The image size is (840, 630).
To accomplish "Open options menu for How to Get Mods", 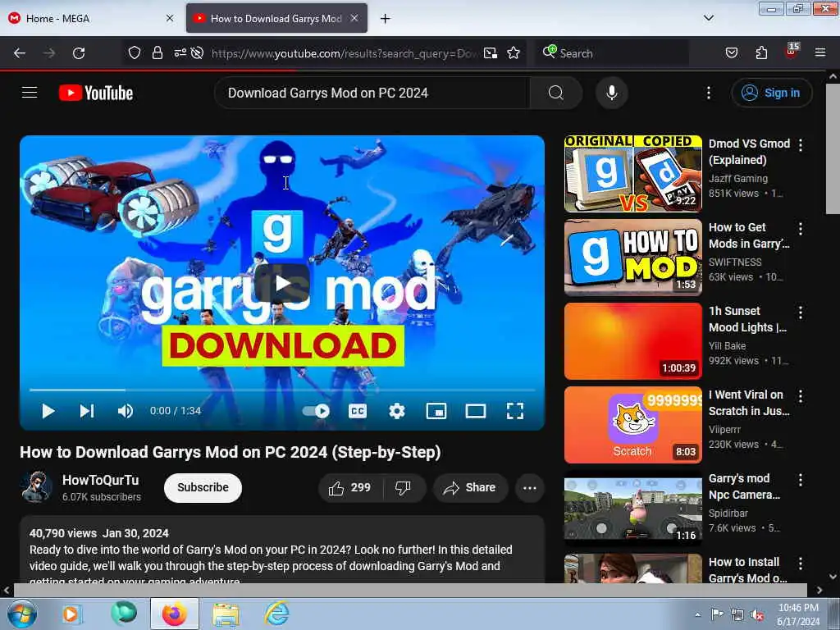I will (801, 229).
